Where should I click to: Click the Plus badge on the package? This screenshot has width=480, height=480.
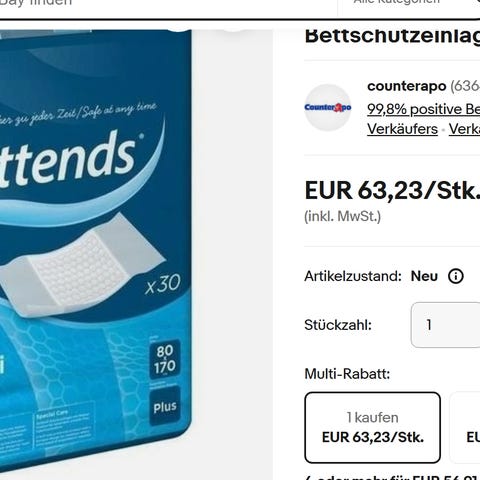165,406
